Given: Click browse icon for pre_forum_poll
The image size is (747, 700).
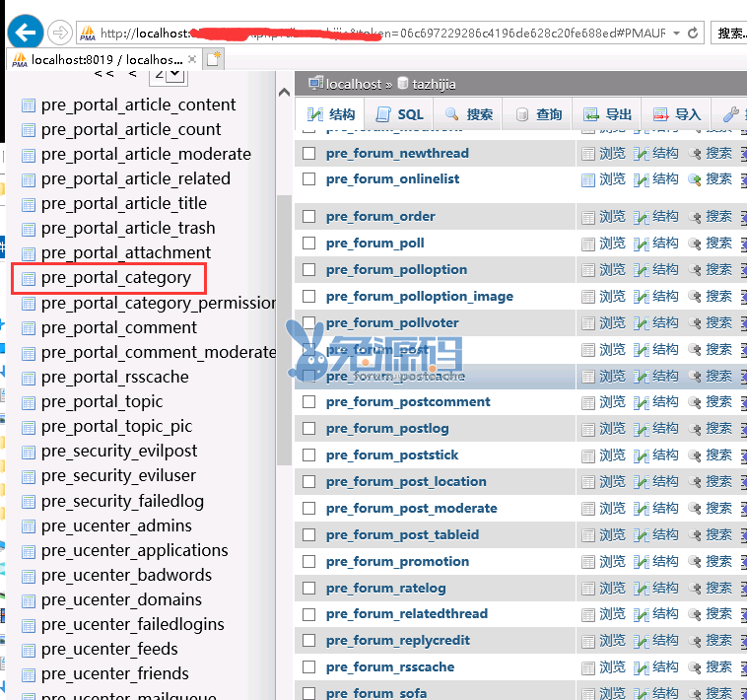Looking at the screenshot, I should point(588,244).
